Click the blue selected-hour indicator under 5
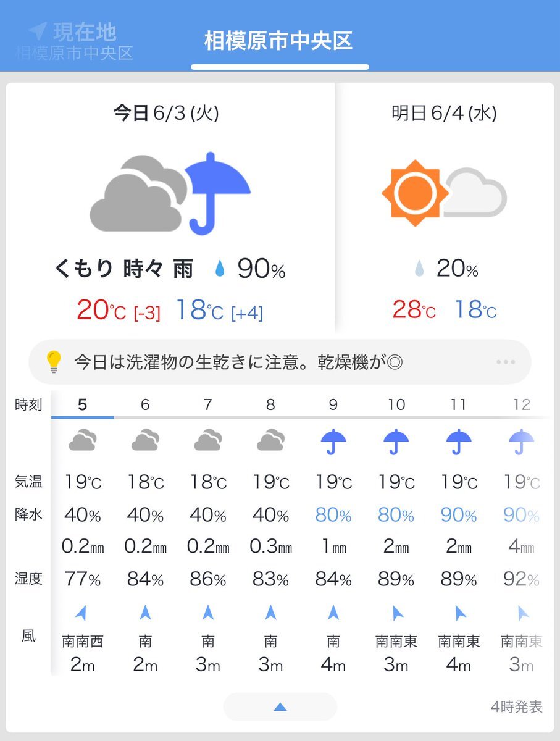Screen dimensions: 560x741 pyautogui.click(x=83, y=417)
